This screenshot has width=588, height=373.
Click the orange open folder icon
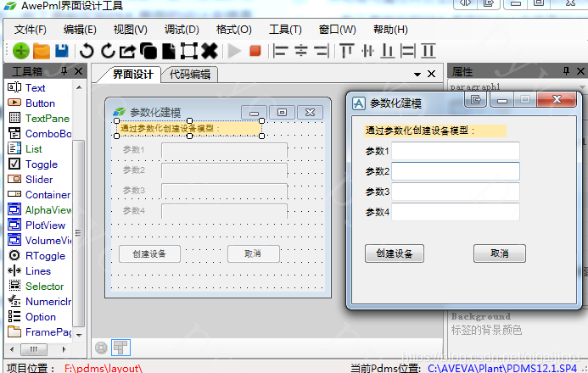coord(42,51)
